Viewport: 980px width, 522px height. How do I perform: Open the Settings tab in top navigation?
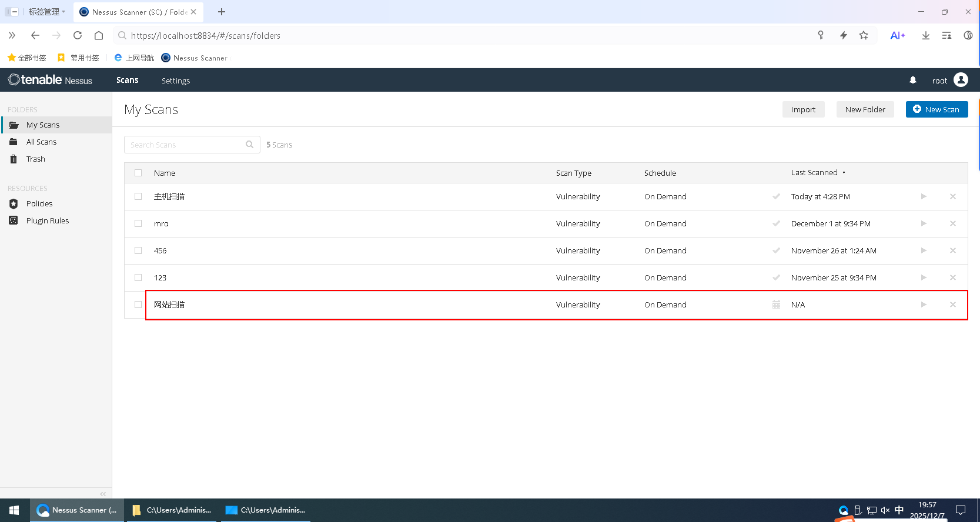(176, 81)
